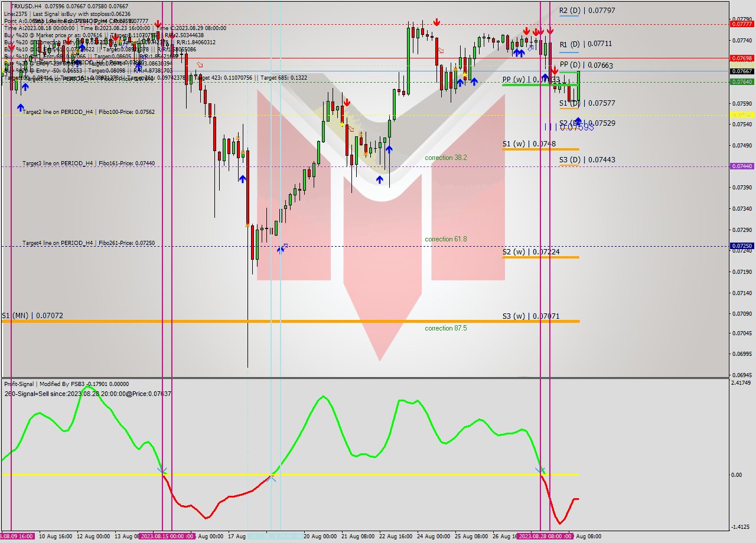Click the correction 61.8 label
This screenshot has width=756, height=543.
point(446,239)
